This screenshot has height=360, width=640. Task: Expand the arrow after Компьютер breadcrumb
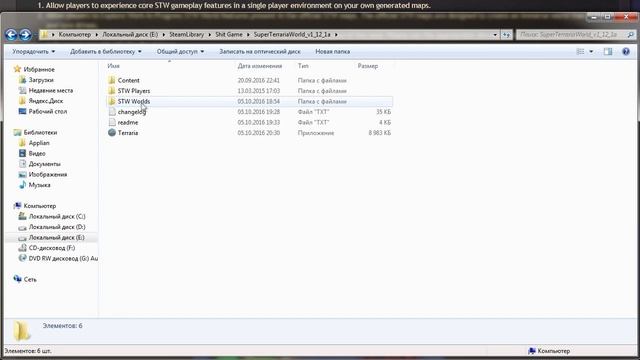point(97,35)
